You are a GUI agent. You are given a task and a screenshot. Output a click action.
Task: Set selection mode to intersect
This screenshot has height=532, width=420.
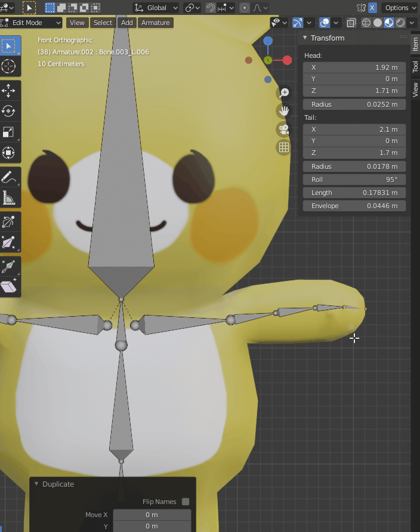pos(95,8)
